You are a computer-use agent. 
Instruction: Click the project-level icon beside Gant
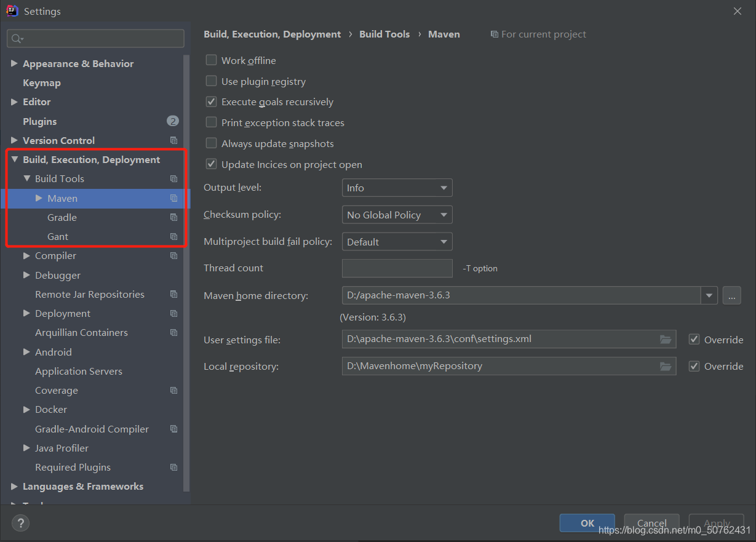pyautogui.click(x=173, y=236)
